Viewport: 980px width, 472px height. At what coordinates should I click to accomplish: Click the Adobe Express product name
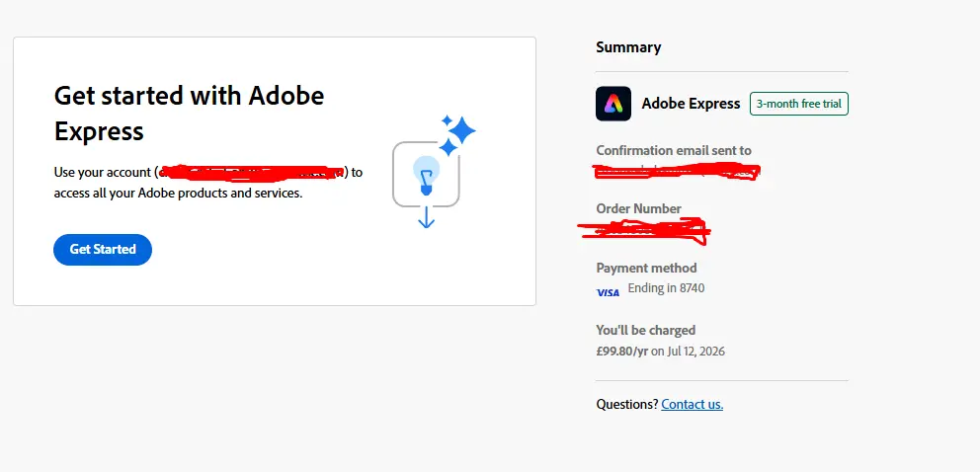point(691,104)
